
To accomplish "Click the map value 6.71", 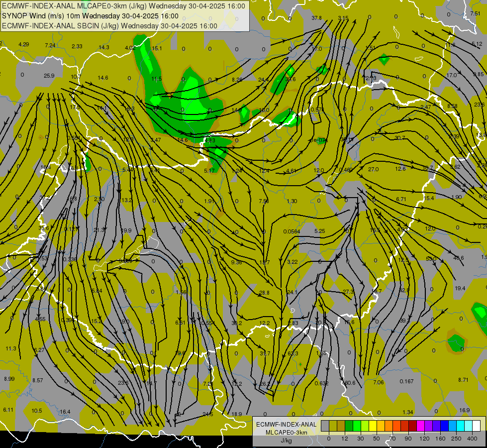I will [401, 199].
